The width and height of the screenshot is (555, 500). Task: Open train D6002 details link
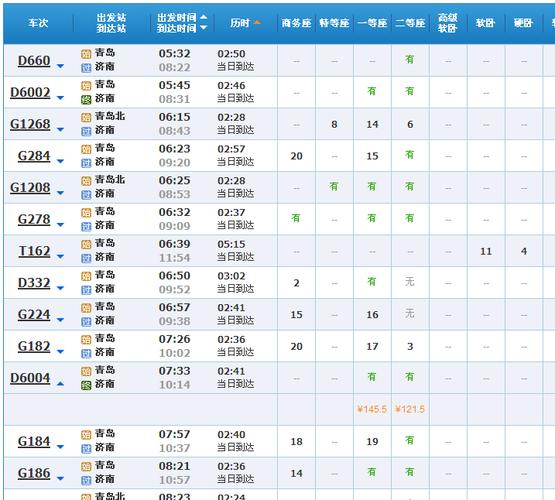click(x=30, y=92)
